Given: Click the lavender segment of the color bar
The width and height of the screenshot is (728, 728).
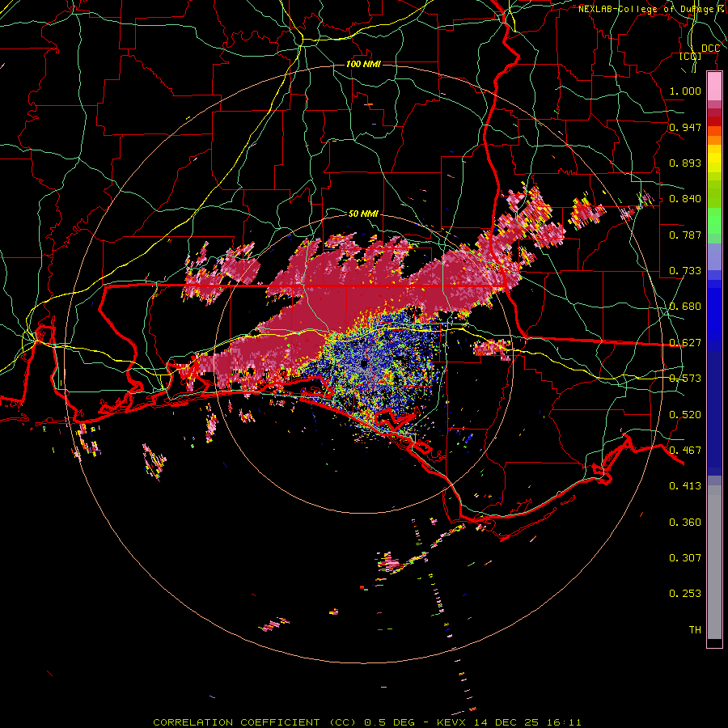Looking at the screenshot, I should [x=714, y=256].
